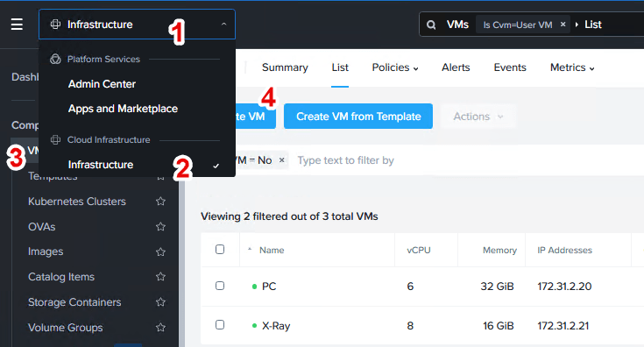Open the Alerts tab

pos(456,67)
